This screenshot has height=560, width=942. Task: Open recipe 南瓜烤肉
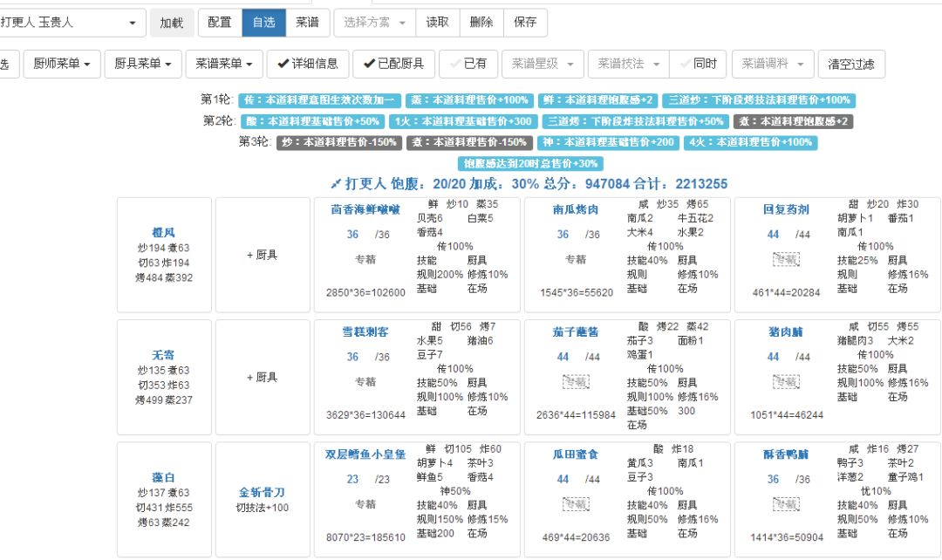[x=576, y=209]
